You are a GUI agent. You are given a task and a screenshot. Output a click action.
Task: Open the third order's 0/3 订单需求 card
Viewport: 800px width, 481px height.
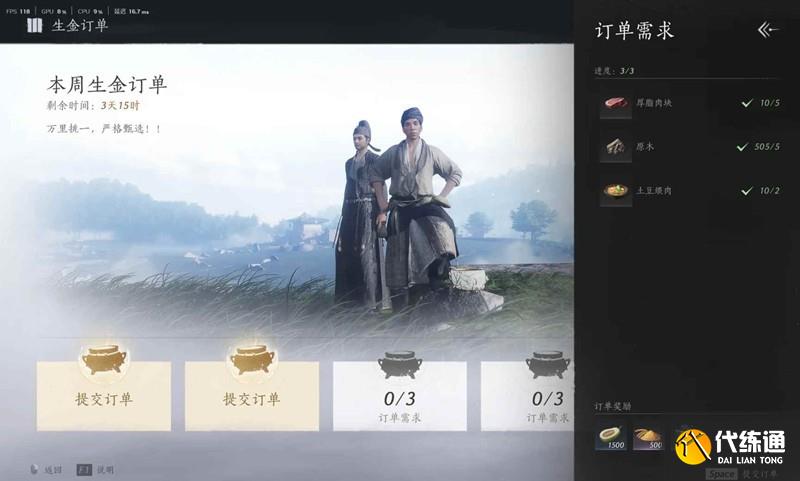point(400,396)
